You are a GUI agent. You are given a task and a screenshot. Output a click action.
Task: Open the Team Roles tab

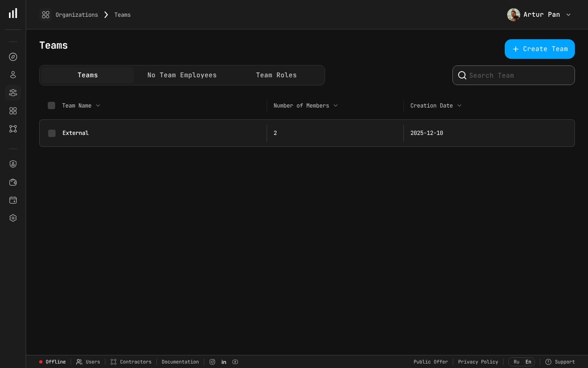tap(276, 75)
